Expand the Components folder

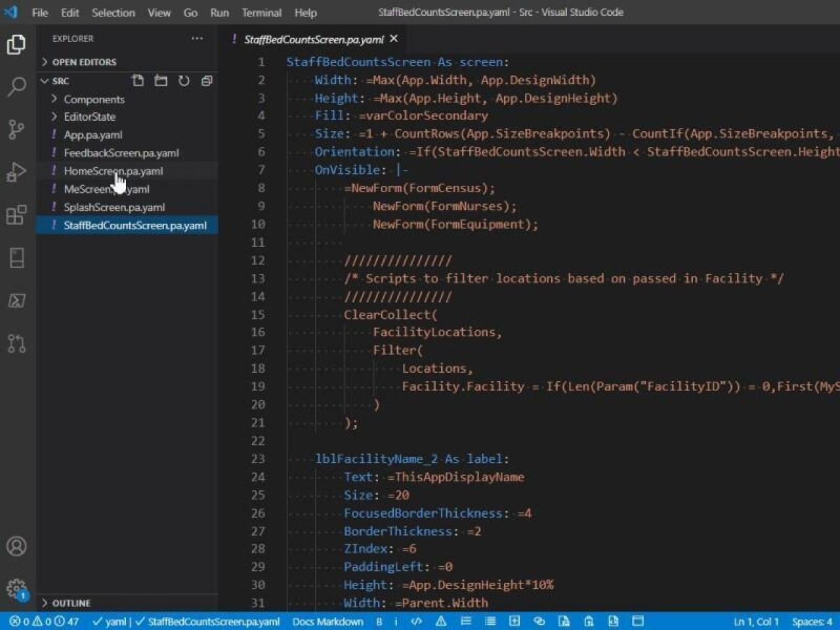pyautogui.click(x=94, y=99)
